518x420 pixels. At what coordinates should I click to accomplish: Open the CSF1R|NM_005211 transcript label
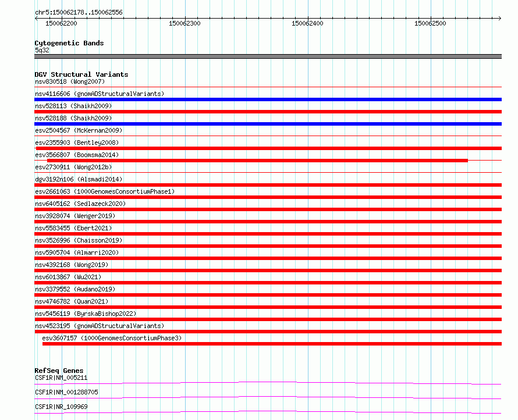pyautogui.click(x=61, y=378)
